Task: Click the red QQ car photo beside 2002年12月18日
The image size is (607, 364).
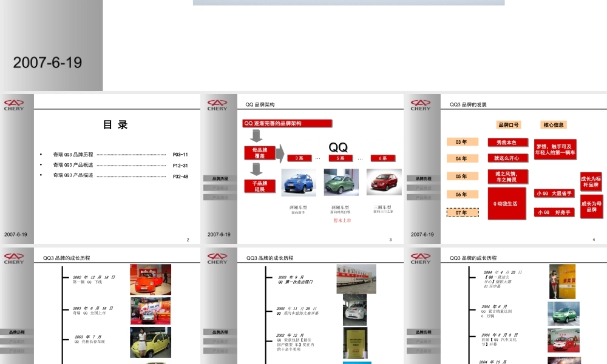Action: tap(151, 279)
